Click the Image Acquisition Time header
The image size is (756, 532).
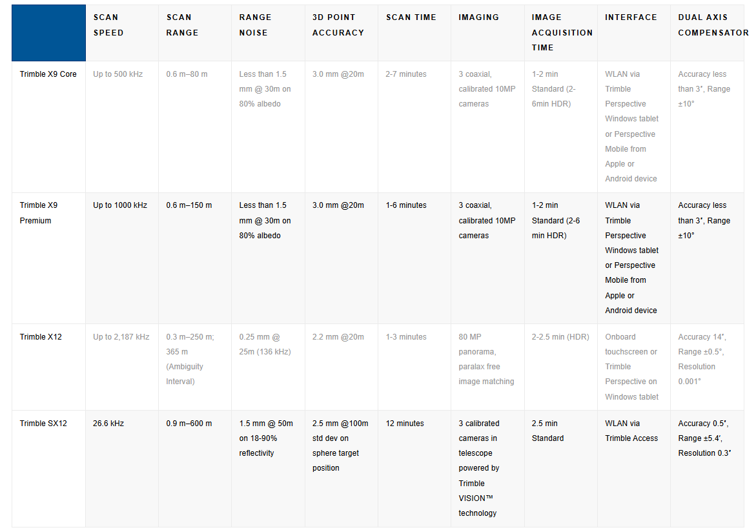[x=561, y=33]
